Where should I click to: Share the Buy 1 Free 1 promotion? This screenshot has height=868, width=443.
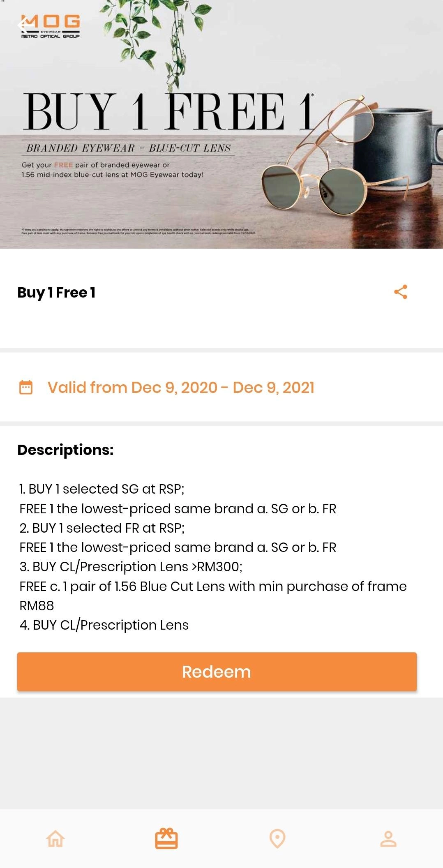tap(401, 292)
